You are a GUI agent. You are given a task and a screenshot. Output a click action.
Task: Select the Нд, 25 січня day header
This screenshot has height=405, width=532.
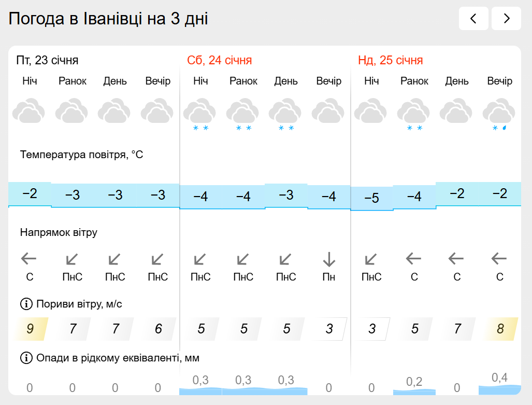pos(391,61)
